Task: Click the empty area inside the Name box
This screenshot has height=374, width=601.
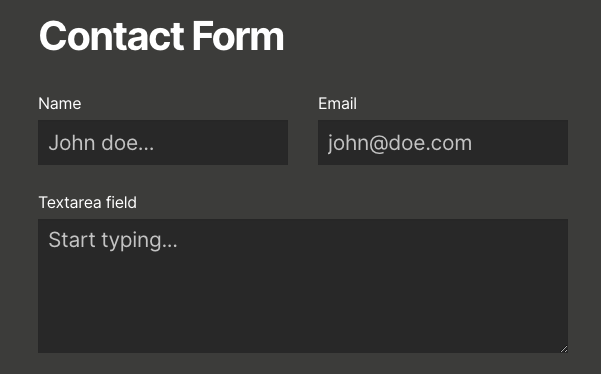Action: point(222,143)
